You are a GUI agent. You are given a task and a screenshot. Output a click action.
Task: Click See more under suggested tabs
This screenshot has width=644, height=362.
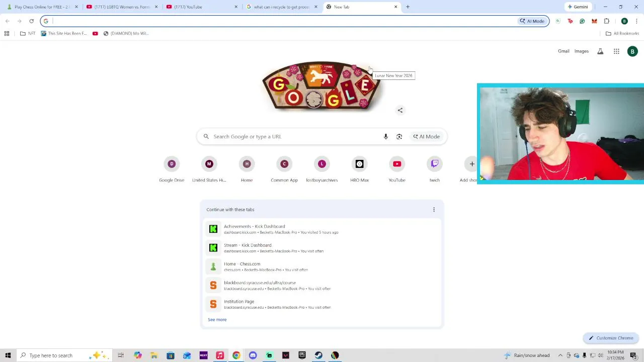coord(217,320)
